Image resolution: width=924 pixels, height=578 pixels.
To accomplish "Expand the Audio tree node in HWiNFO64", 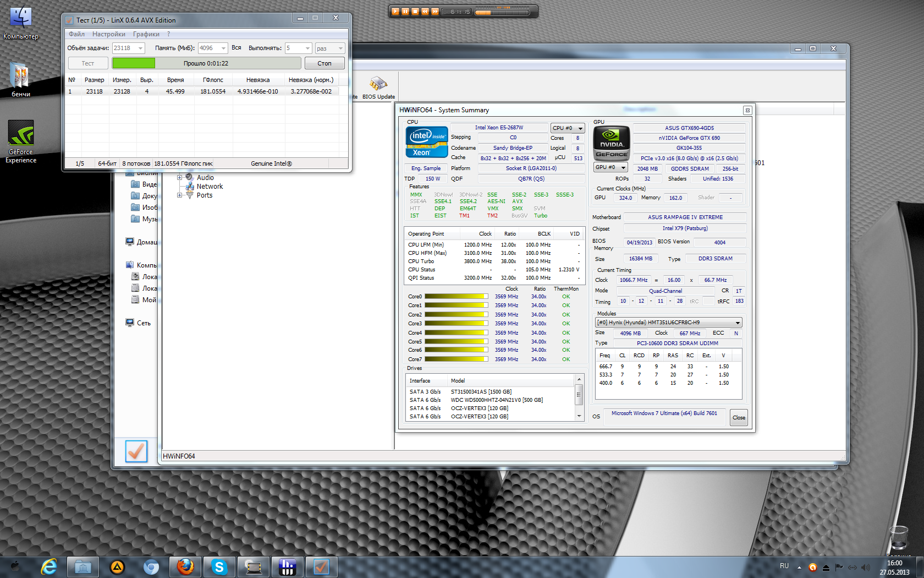I will coord(179,178).
